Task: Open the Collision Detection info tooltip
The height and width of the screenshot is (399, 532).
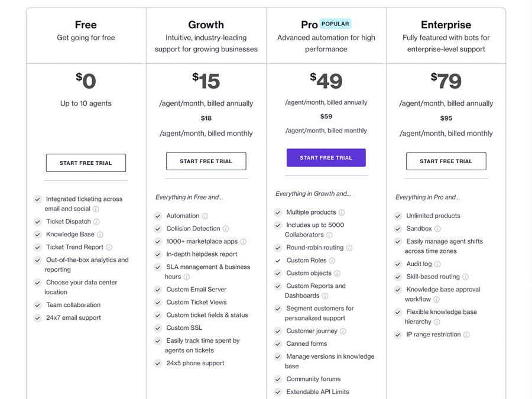Action: (226, 229)
